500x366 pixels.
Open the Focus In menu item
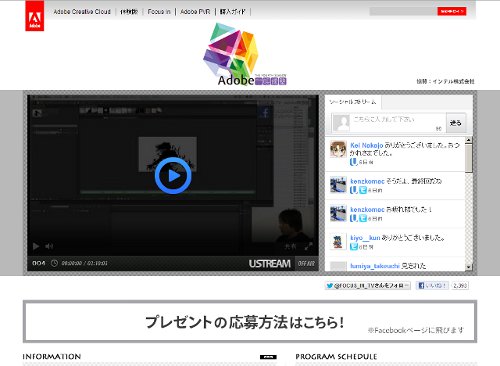159,12
